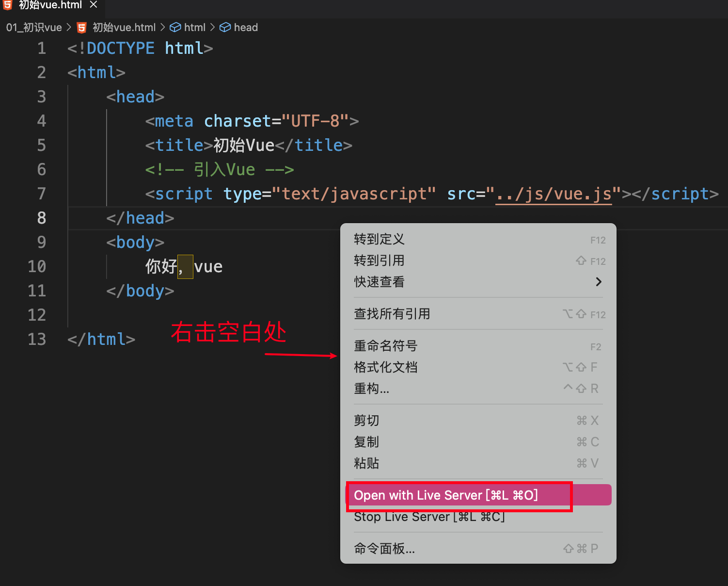This screenshot has width=728, height=586.
Task: Choose 粘贴 from context menu
Action: pyautogui.click(x=478, y=463)
